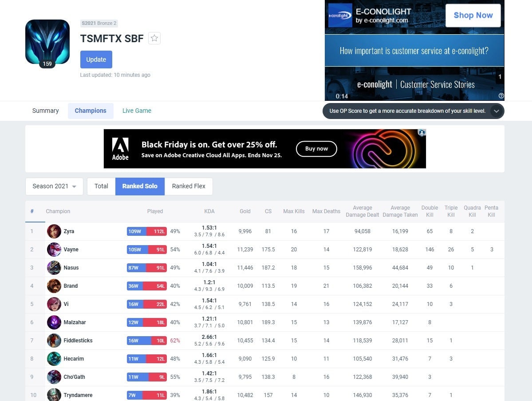This screenshot has height=401, width=532.
Task: Click the Shop Now ad button
Action: pyautogui.click(x=473, y=16)
